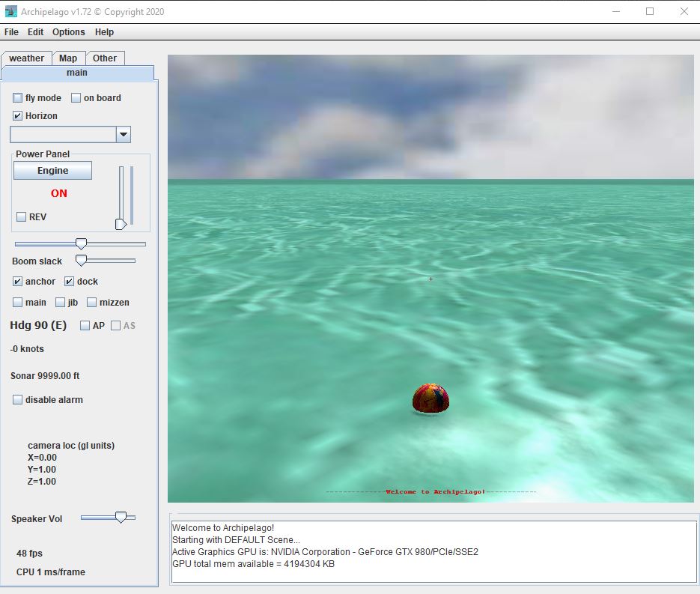Enable the REV reverse checkbox
Image resolution: width=700 pixels, height=594 pixels.
point(22,217)
